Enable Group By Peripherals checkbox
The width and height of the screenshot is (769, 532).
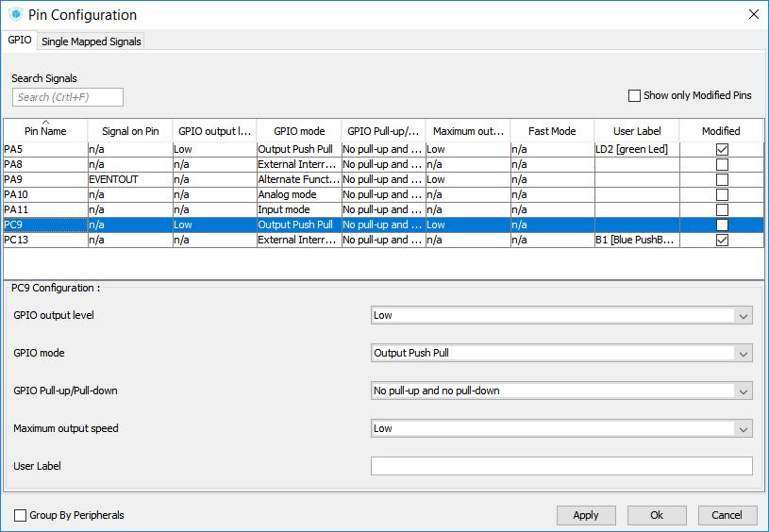point(20,515)
